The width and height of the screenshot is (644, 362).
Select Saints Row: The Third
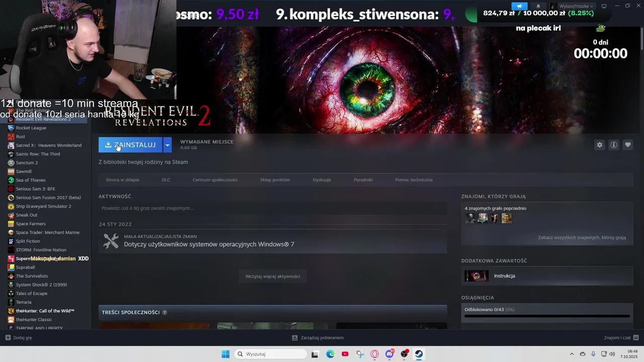pos(38,154)
